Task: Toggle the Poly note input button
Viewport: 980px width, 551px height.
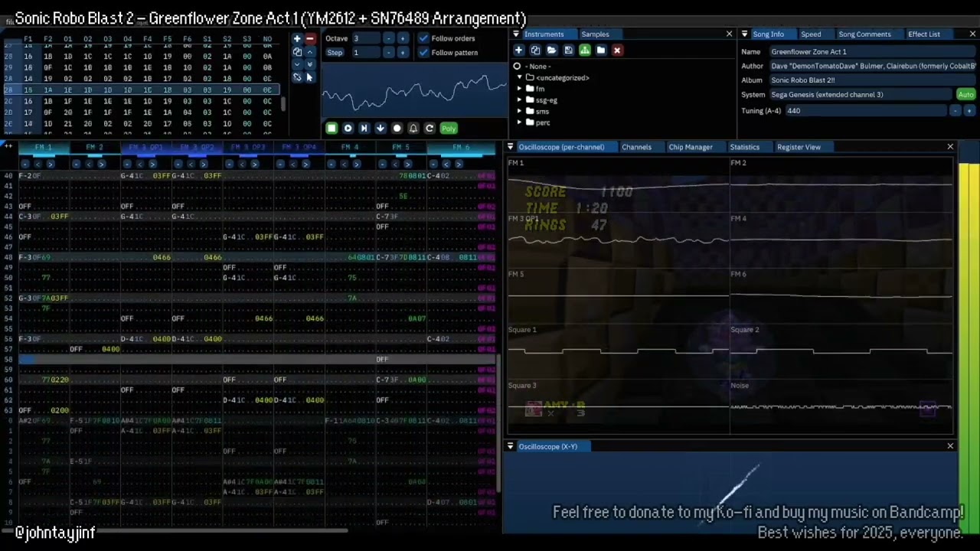Action: pyautogui.click(x=449, y=129)
